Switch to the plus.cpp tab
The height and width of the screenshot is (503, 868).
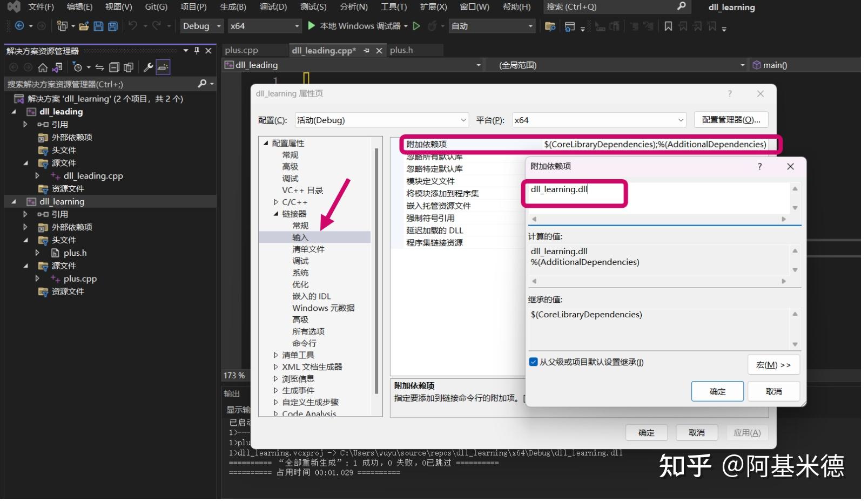pos(241,50)
